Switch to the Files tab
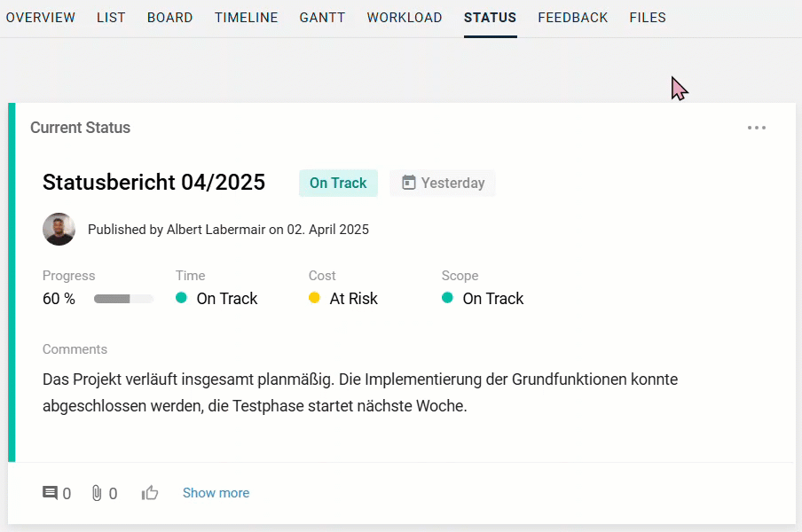Viewport: 802px width, 532px height. [x=648, y=18]
